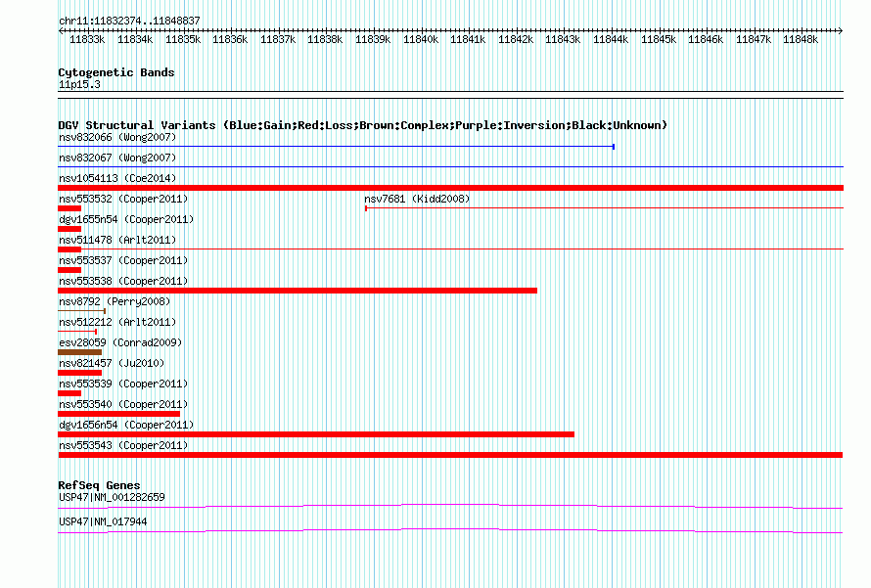Image resolution: width=871 pixels, height=588 pixels.
Task: Click the dgv1656n54 (Cooper2011) label
Action: point(126,425)
